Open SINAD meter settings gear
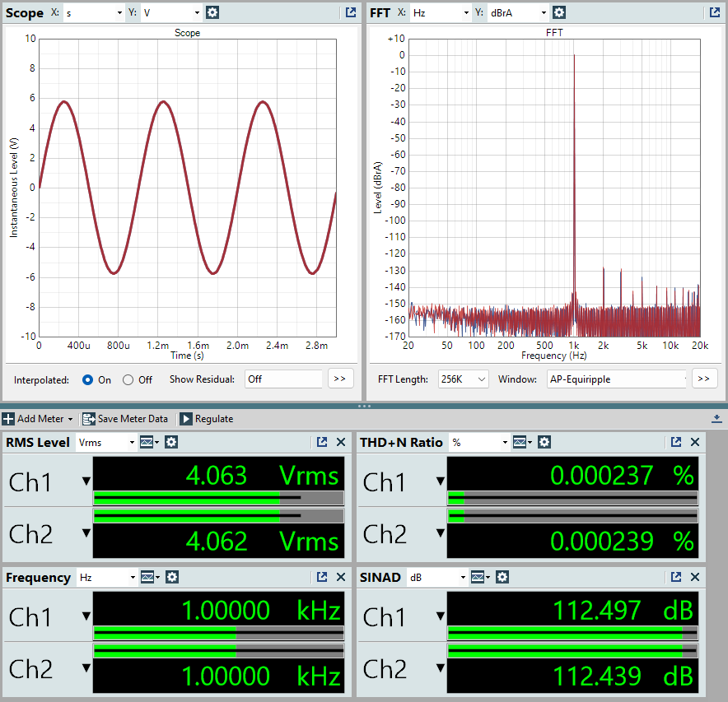Screen dimensions: 728x702 click(502, 578)
